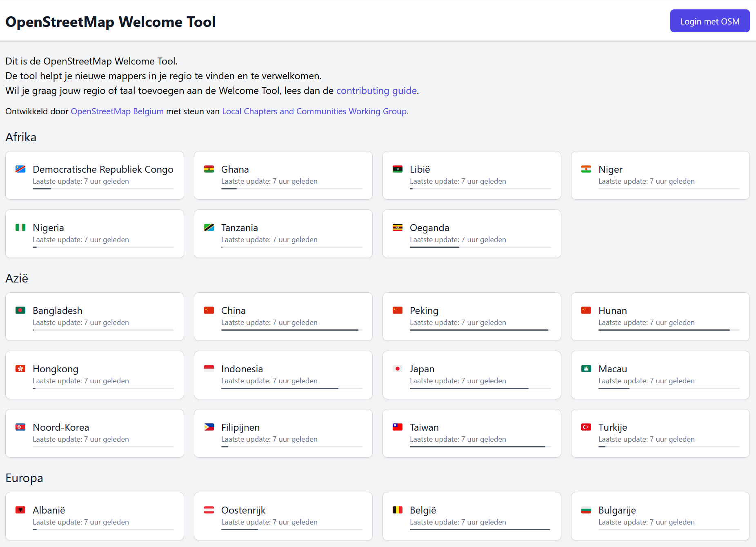Open the Niger region name
Image resolution: width=756 pixels, height=547 pixels.
[610, 169]
